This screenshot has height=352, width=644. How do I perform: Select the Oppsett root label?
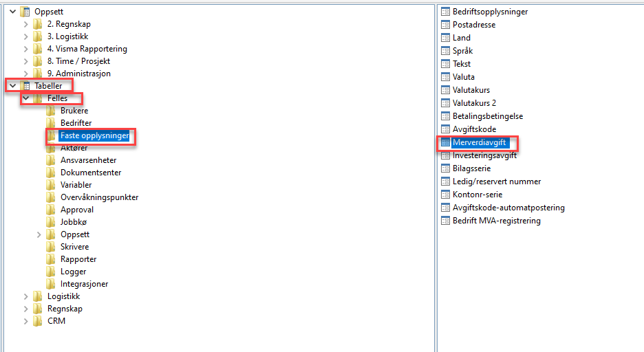(49, 12)
